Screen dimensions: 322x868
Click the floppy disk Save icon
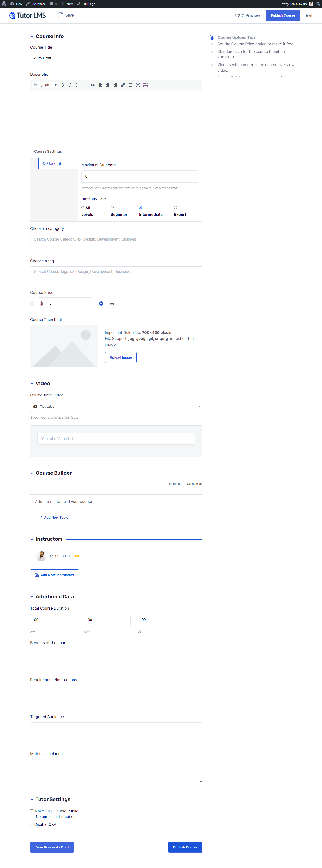pos(60,15)
